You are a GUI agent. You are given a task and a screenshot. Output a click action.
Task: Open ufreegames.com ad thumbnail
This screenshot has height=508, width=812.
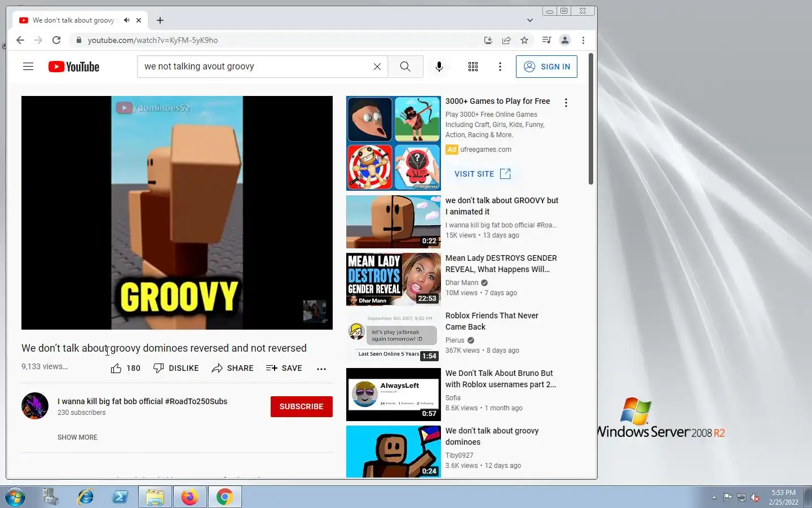click(x=393, y=143)
